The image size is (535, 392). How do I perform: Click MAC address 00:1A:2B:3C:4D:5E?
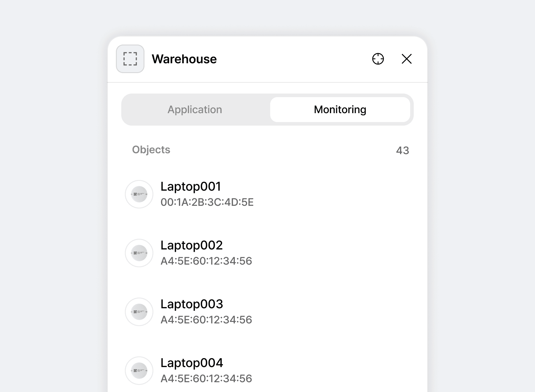(x=207, y=202)
